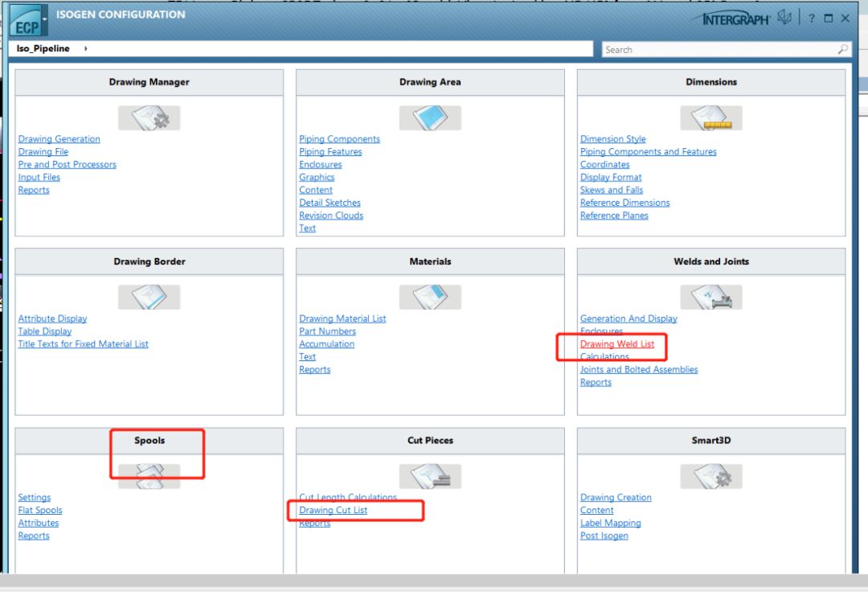Open the Input Files link
The height and width of the screenshot is (592, 868).
39,177
